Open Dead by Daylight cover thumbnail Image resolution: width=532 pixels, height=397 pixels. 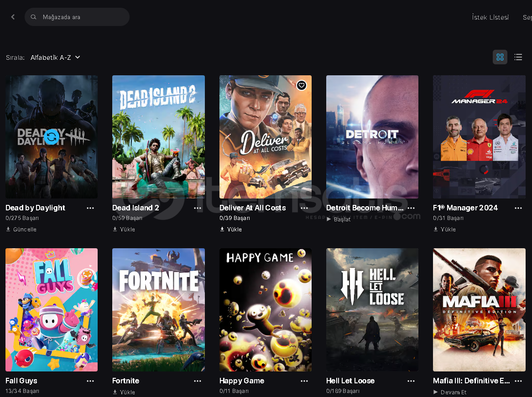[x=52, y=137]
